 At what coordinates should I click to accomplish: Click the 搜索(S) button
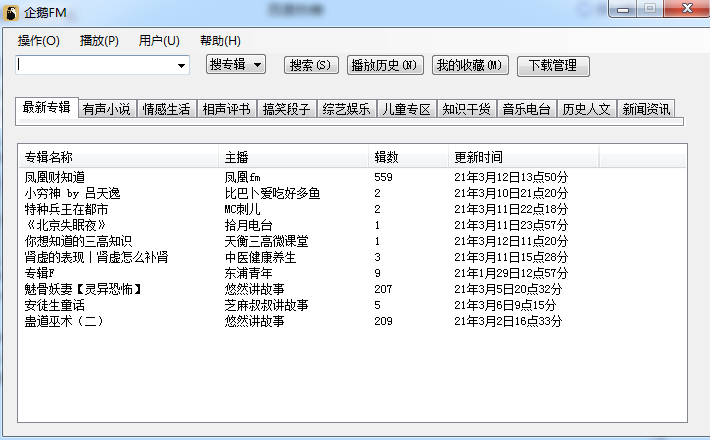(x=311, y=65)
